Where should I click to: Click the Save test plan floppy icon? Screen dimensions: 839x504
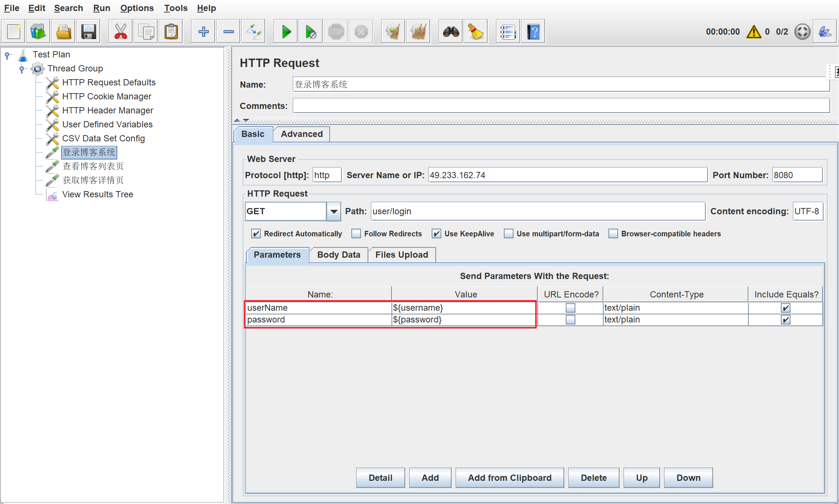pyautogui.click(x=88, y=32)
